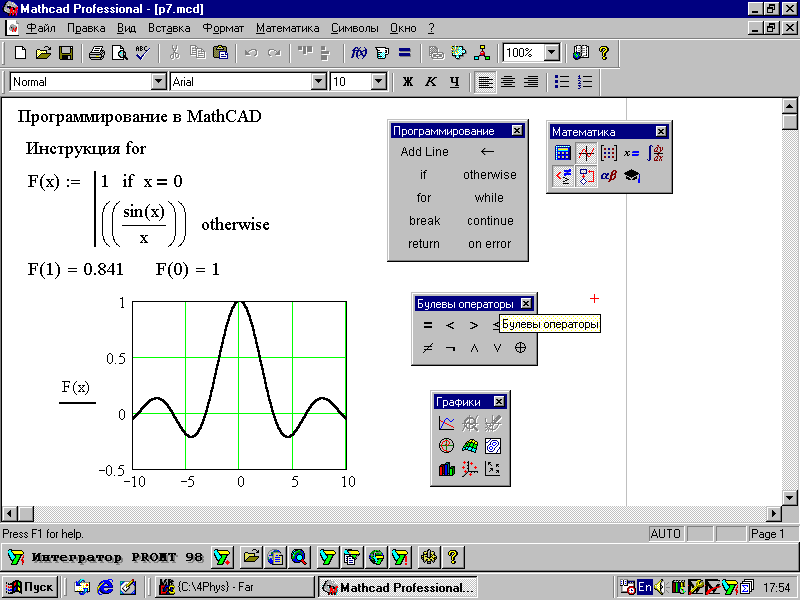Open Calculator palette icon in Математика panel

pyautogui.click(x=563, y=153)
